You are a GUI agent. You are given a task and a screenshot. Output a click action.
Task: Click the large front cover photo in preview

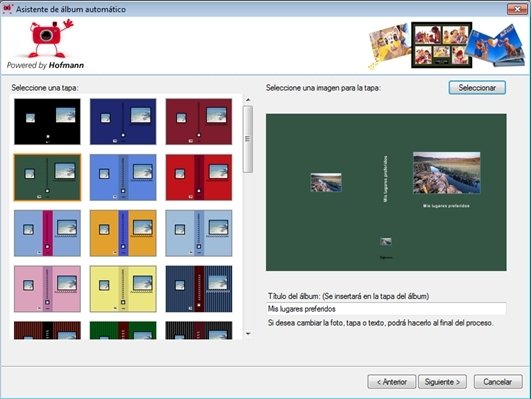coord(446,173)
